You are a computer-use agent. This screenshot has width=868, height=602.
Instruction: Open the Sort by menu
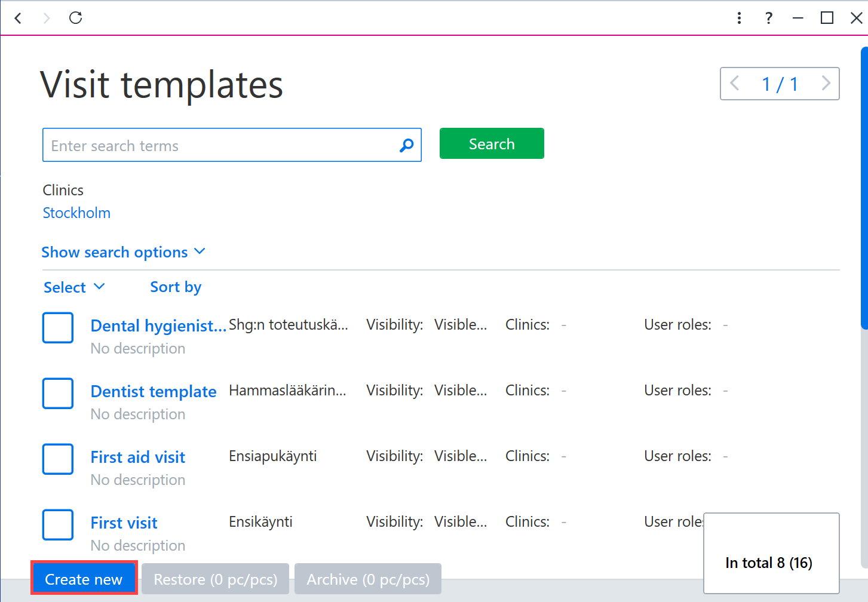pyautogui.click(x=176, y=287)
